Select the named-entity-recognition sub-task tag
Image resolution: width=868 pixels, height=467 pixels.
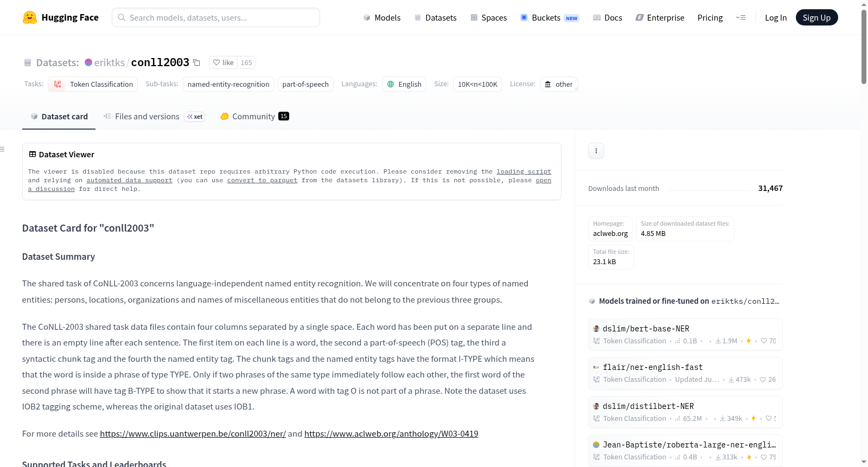pos(228,84)
